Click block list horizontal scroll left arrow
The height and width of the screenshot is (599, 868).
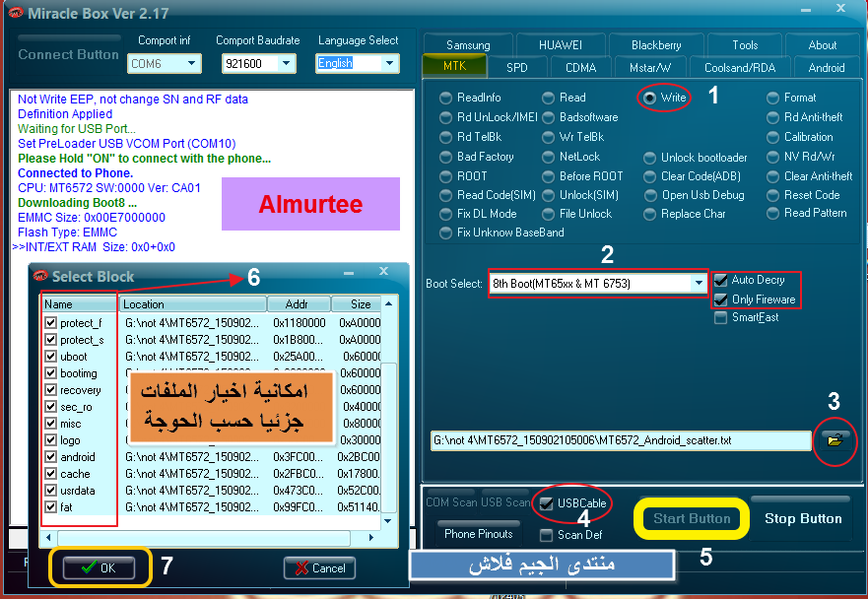point(48,538)
